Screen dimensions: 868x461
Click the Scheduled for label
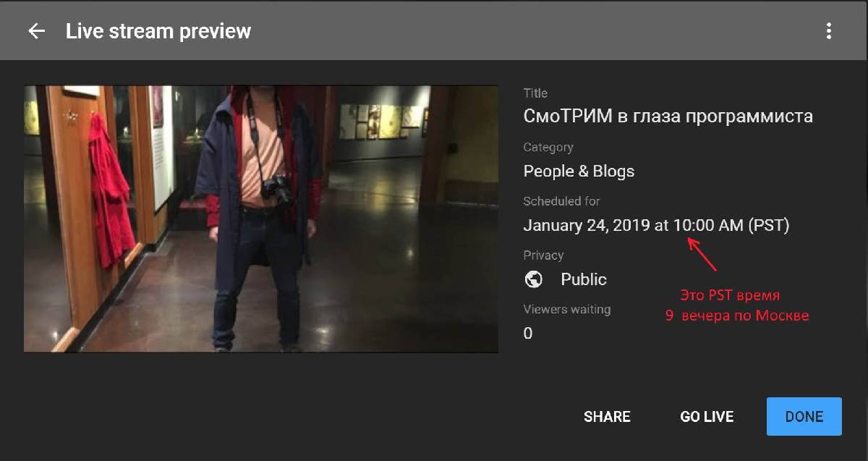pos(561,201)
